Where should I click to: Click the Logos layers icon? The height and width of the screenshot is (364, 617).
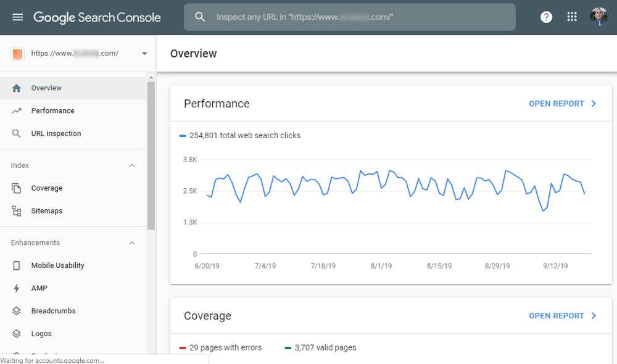pyautogui.click(x=16, y=334)
